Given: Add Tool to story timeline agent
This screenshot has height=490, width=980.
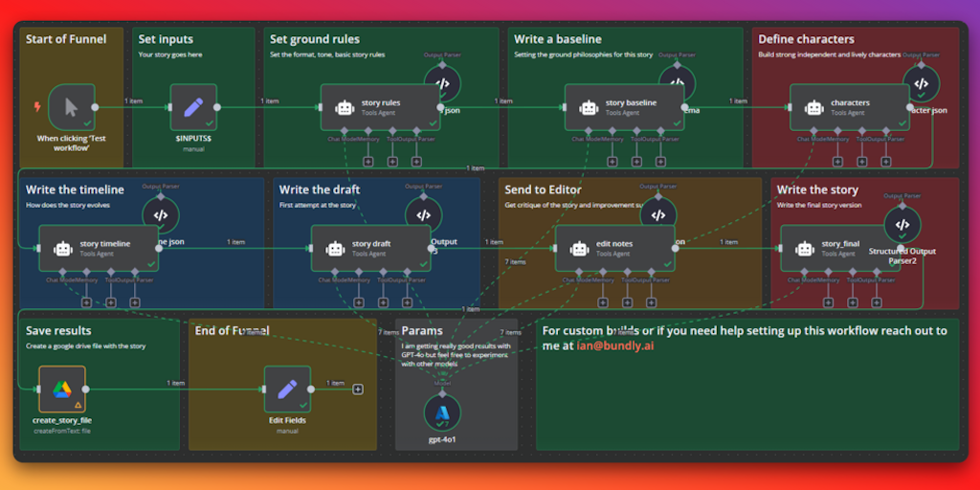Looking at the screenshot, I should pyautogui.click(x=111, y=302).
